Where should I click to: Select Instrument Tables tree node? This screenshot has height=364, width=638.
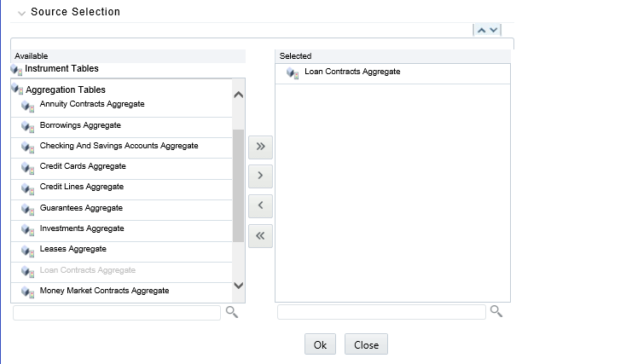click(61, 68)
